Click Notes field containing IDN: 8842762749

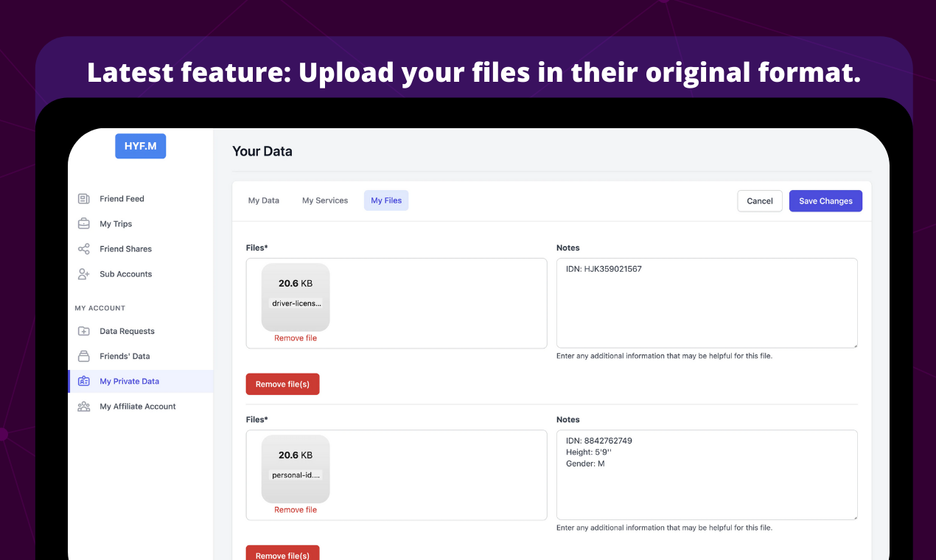(707, 475)
